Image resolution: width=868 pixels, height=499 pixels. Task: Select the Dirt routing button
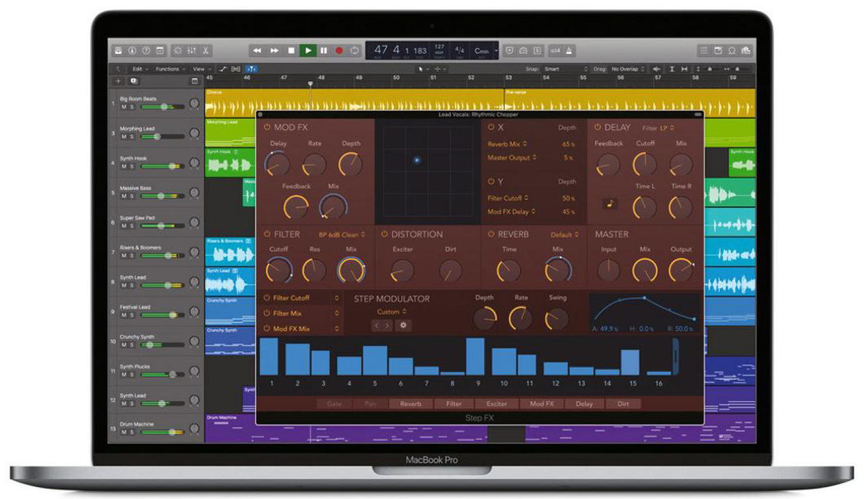623,404
